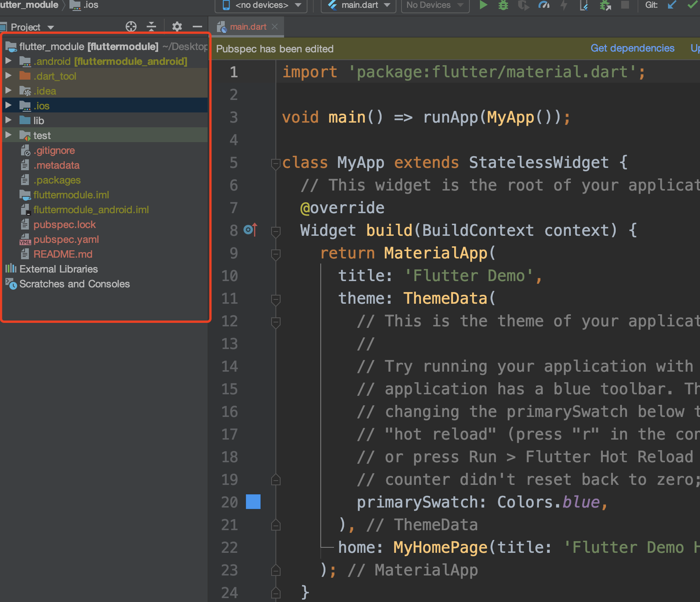The height and width of the screenshot is (602, 700).
Task: Click the runApp call on line 3
Action: [451, 118]
